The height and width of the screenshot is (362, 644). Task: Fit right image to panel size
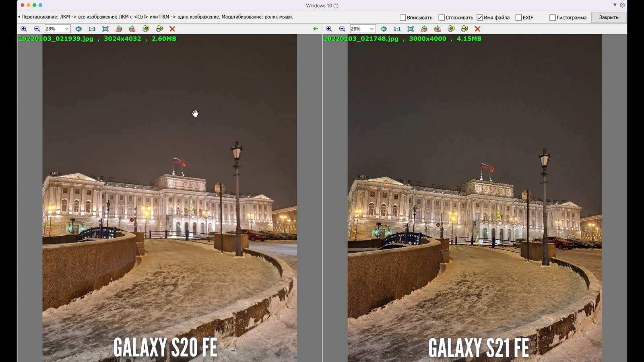click(x=411, y=29)
